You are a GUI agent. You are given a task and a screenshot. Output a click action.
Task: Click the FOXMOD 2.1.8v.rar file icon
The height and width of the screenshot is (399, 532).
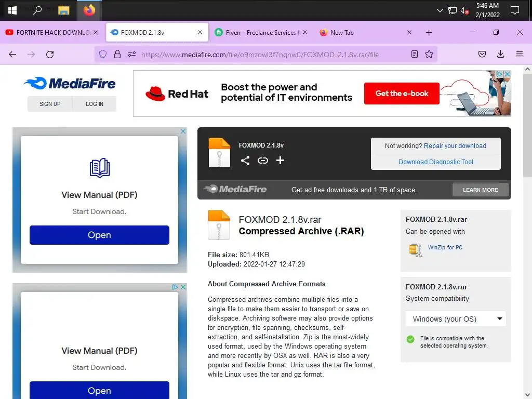pos(219,225)
